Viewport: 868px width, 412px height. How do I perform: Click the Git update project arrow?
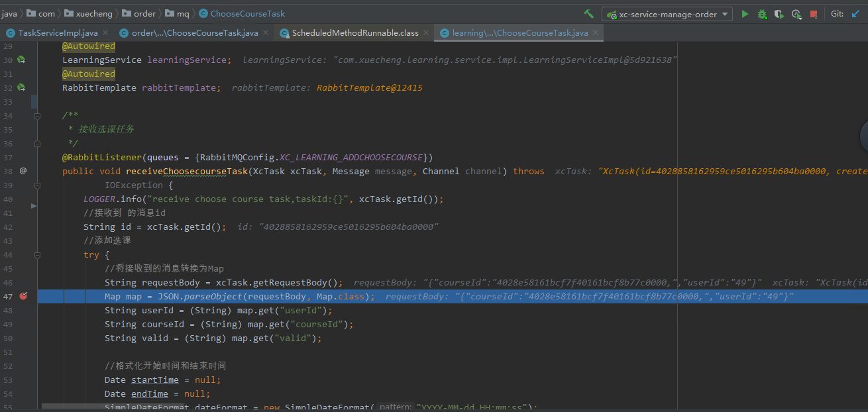(855, 14)
